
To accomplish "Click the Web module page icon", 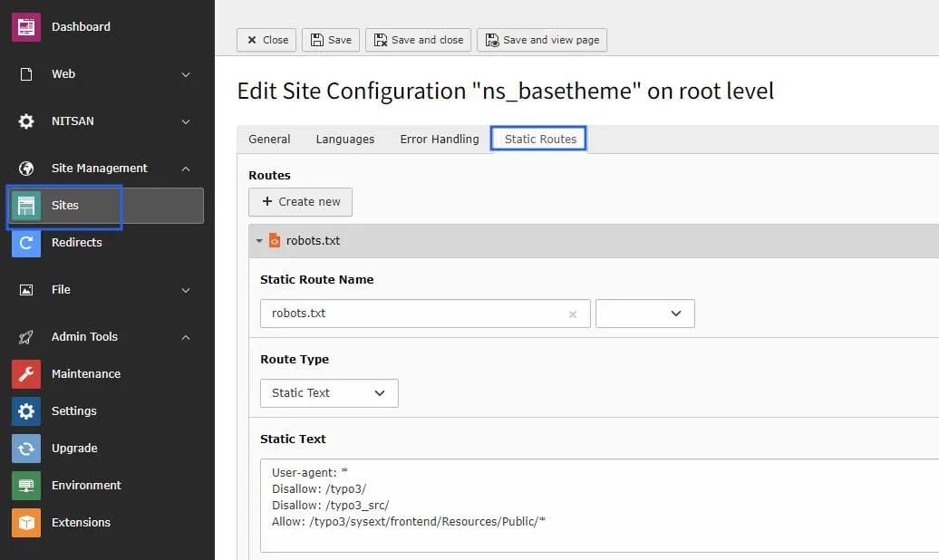I will pos(26,74).
